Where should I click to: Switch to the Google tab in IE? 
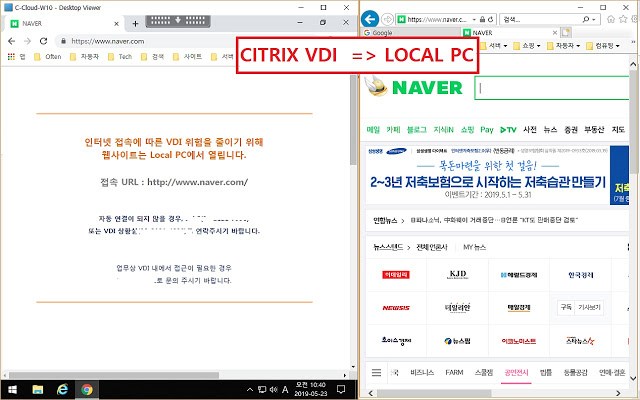(411, 33)
